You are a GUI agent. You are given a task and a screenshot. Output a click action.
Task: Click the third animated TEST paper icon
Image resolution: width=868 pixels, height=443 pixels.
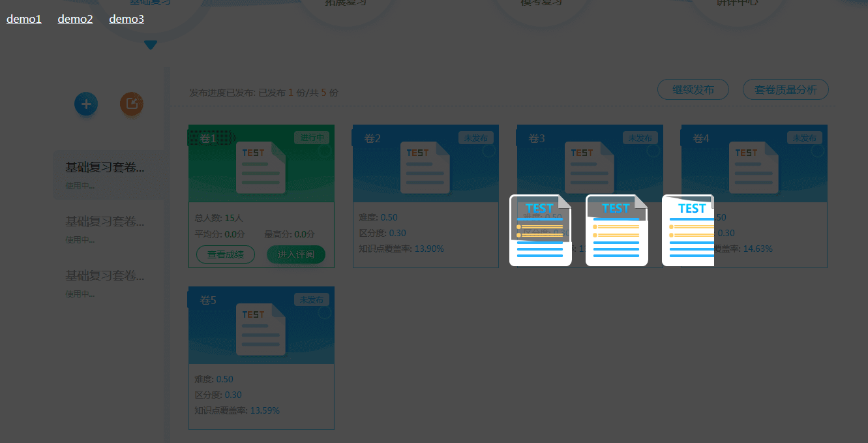click(688, 230)
